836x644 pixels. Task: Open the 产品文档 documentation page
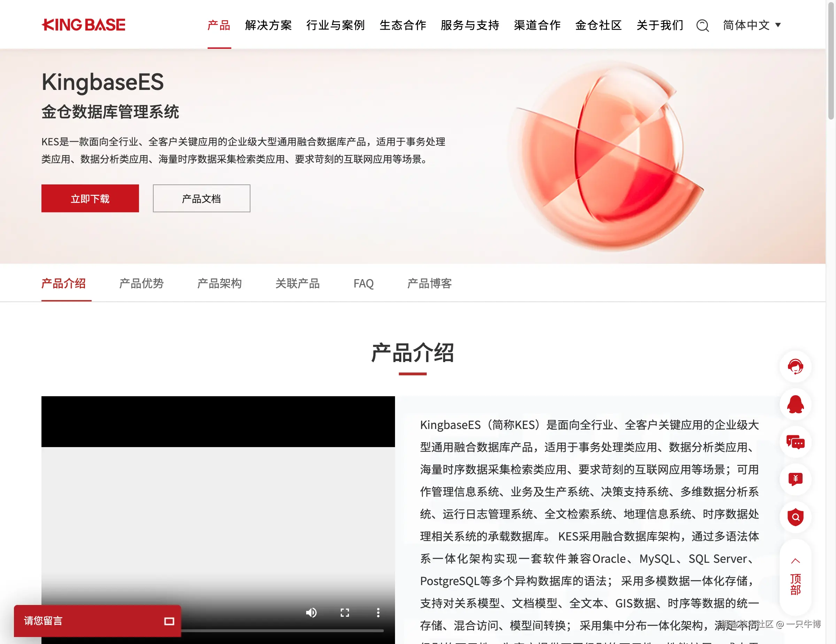tap(201, 198)
